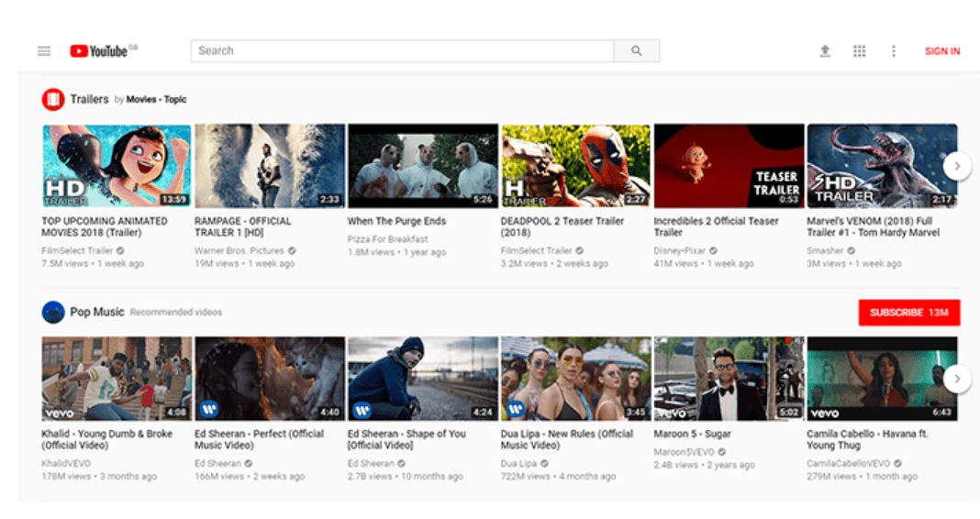This screenshot has width=980, height=519.
Task: Open the Pop Music section heading
Action: click(x=97, y=312)
